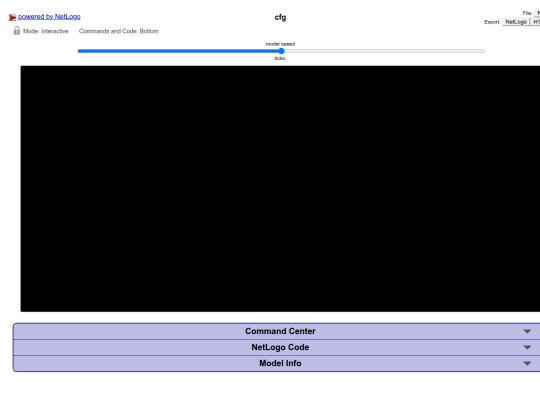The width and height of the screenshot is (540, 405).
Task: Expand the Command Center section
Action: [x=277, y=331]
